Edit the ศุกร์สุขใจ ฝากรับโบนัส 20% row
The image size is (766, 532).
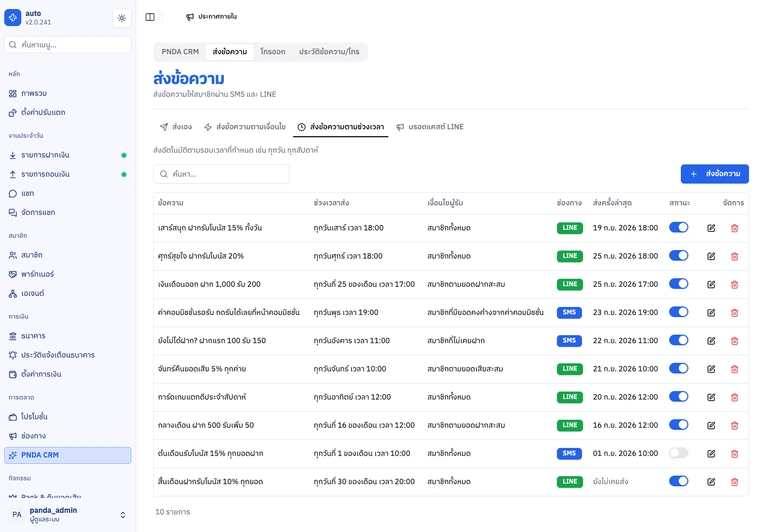711,256
